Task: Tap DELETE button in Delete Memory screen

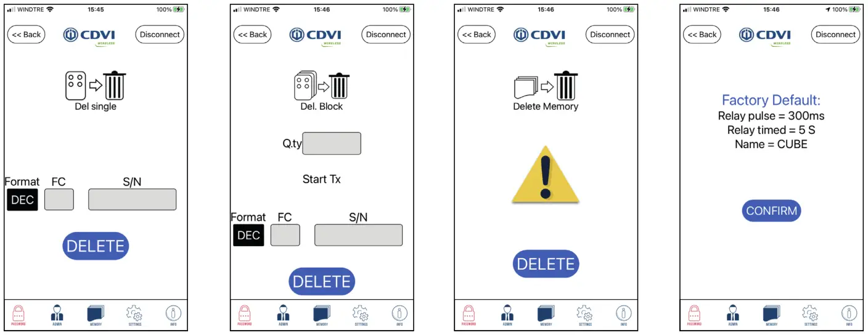Action: click(x=546, y=264)
